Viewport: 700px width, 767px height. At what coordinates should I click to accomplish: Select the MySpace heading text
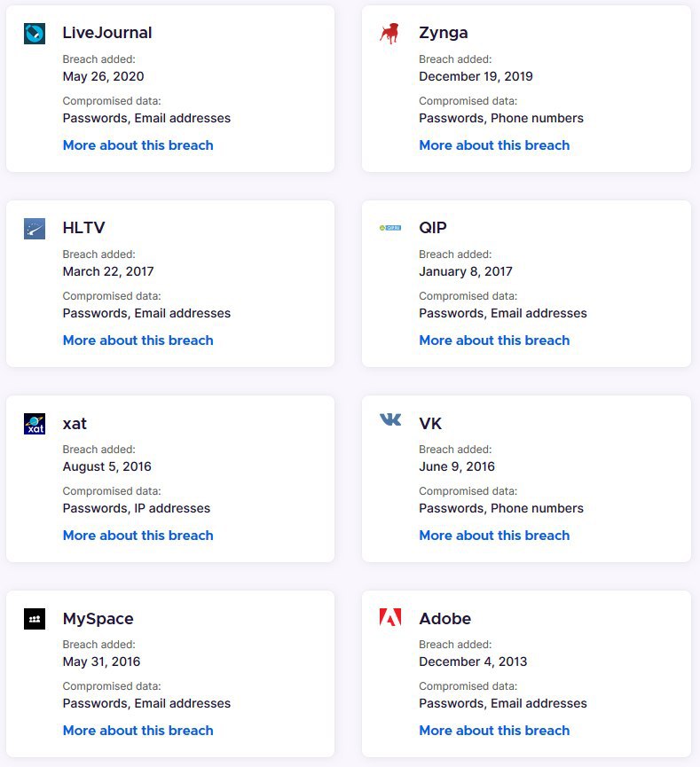[x=98, y=619]
